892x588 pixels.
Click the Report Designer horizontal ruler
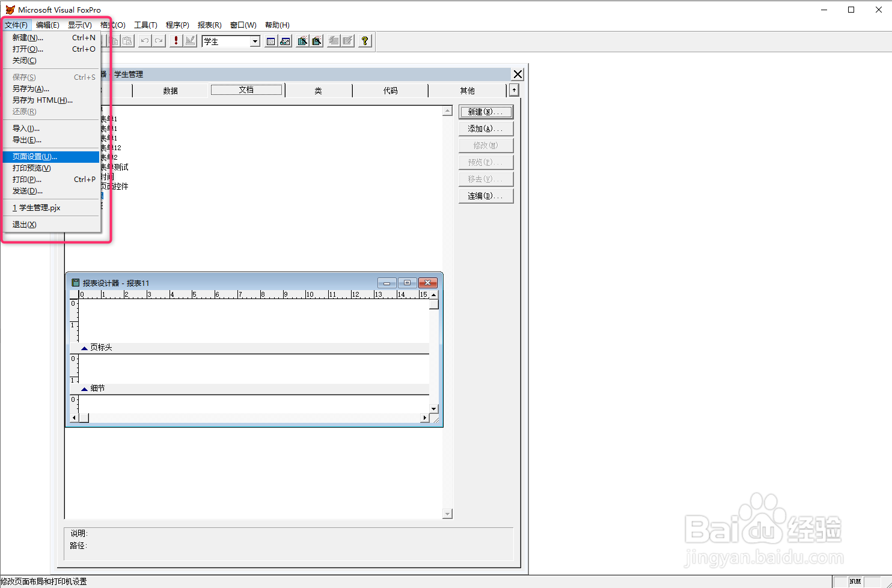click(254, 294)
